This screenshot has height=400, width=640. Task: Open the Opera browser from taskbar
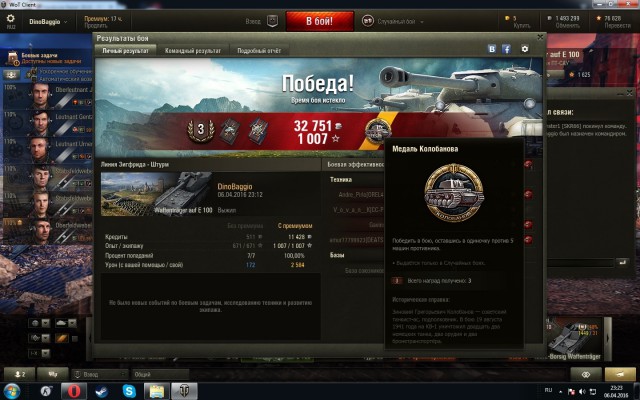(x=74, y=391)
